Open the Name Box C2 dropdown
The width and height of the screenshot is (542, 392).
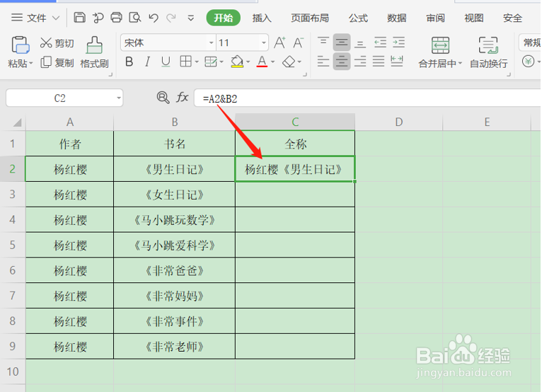119,98
